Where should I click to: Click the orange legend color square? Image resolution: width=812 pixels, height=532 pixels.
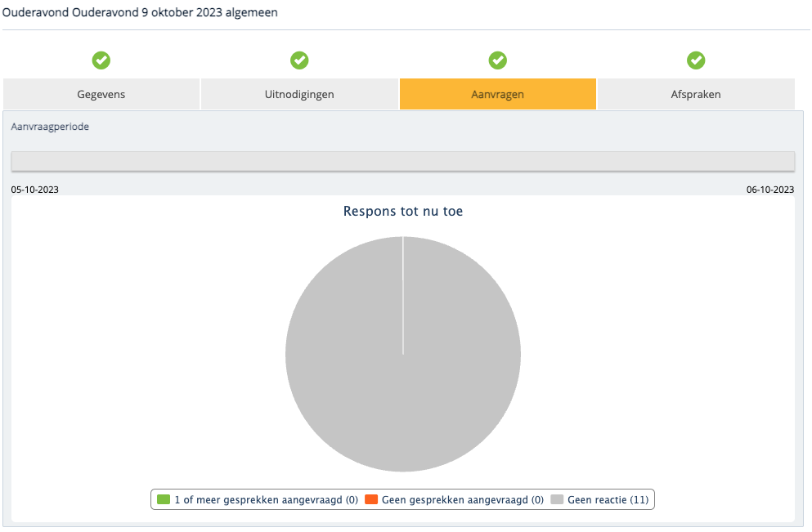(371, 499)
